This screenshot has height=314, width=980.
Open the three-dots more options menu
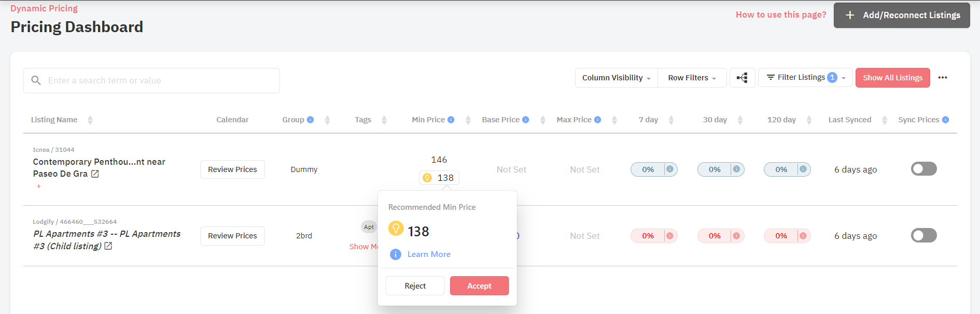click(943, 78)
